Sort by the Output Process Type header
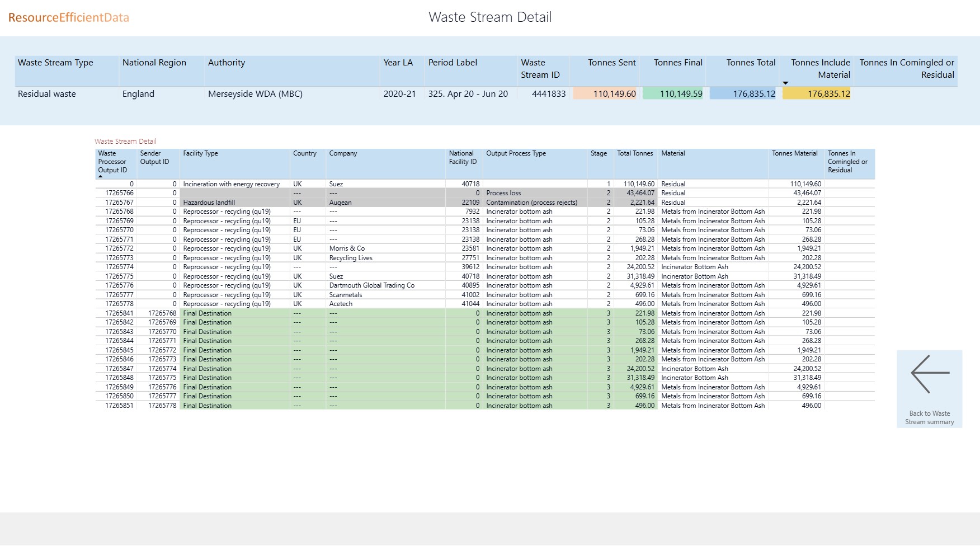Image resolution: width=980 pixels, height=550 pixels. (516, 153)
